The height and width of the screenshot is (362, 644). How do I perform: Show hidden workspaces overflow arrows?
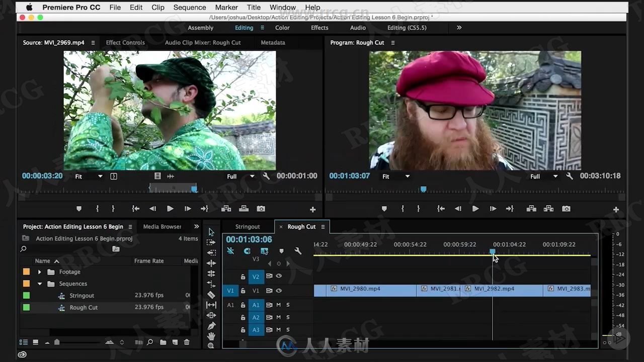click(x=459, y=28)
